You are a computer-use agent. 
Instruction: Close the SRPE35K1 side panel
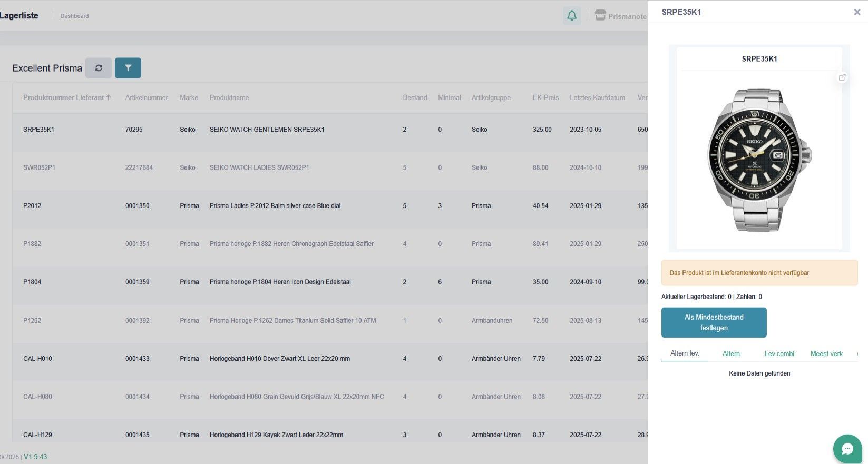pyautogui.click(x=857, y=12)
